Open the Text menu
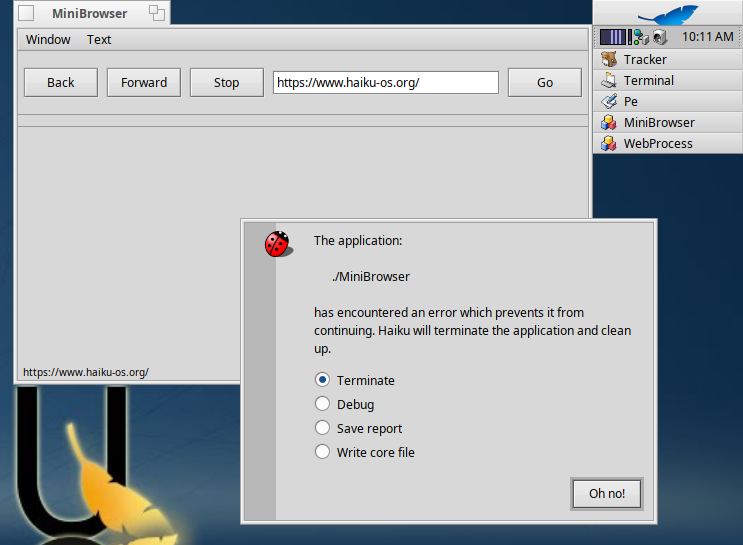The image size is (743, 545). 99,39
